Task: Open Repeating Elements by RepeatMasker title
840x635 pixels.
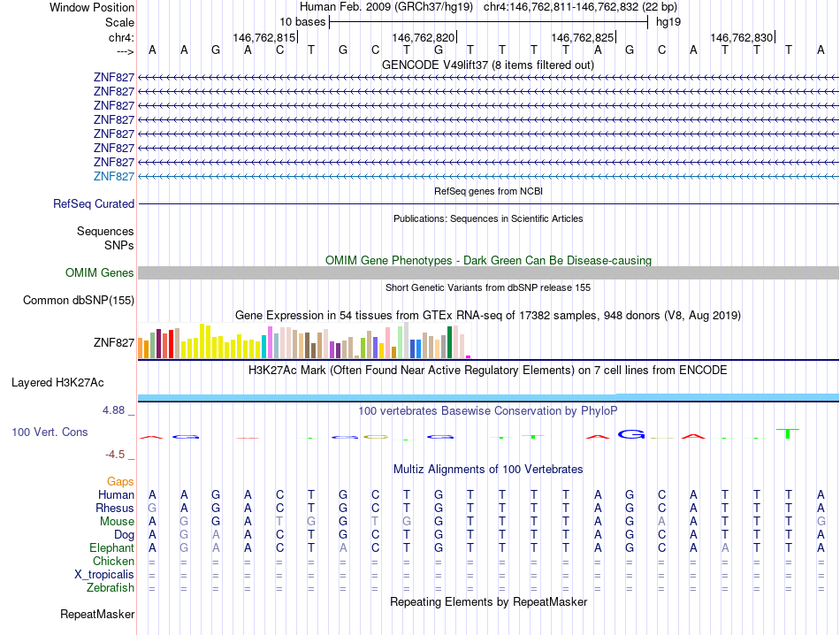Action: click(488, 601)
